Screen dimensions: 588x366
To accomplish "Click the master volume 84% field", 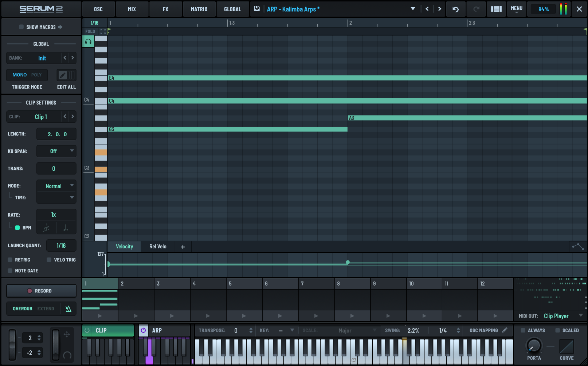I will [x=544, y=9].
